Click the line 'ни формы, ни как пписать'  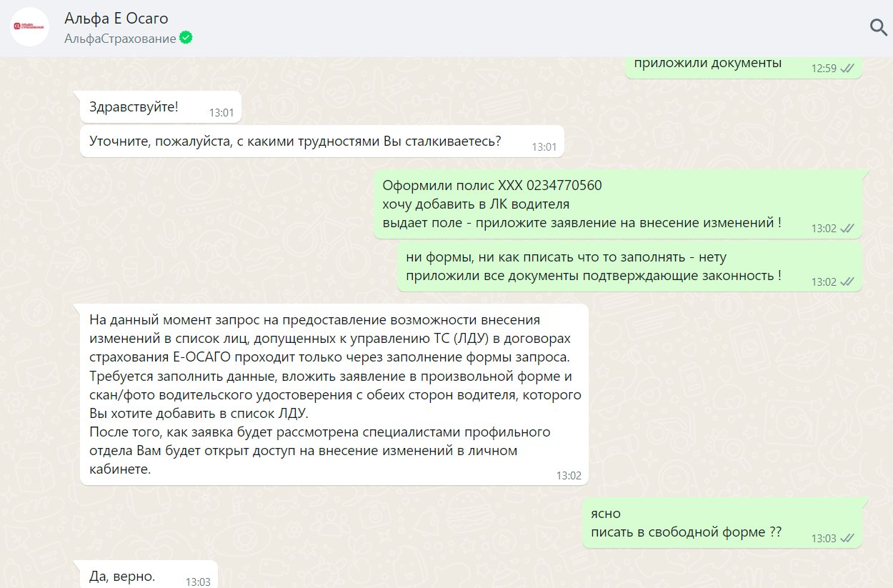[x=567, y=257]
